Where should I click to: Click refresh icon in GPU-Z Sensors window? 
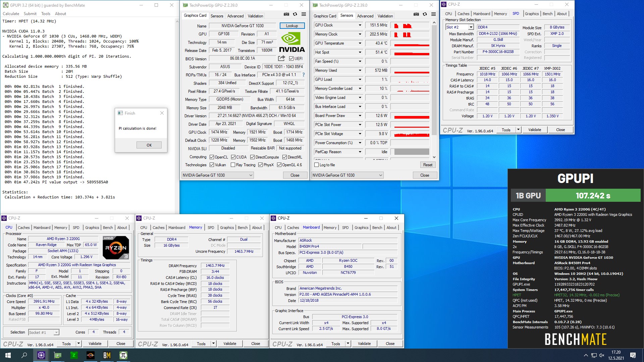[x=425, y=14]
